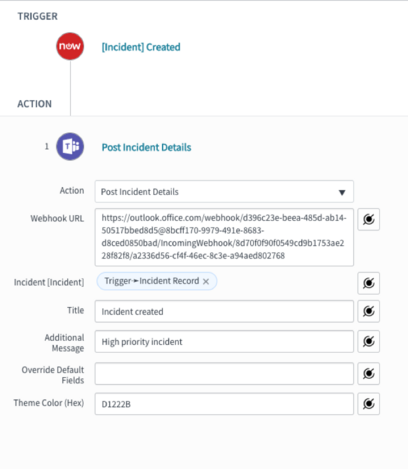Viewport: 408px width, 469px height.
Task: Click the Additional Message input field
Action: pos(224,341)
